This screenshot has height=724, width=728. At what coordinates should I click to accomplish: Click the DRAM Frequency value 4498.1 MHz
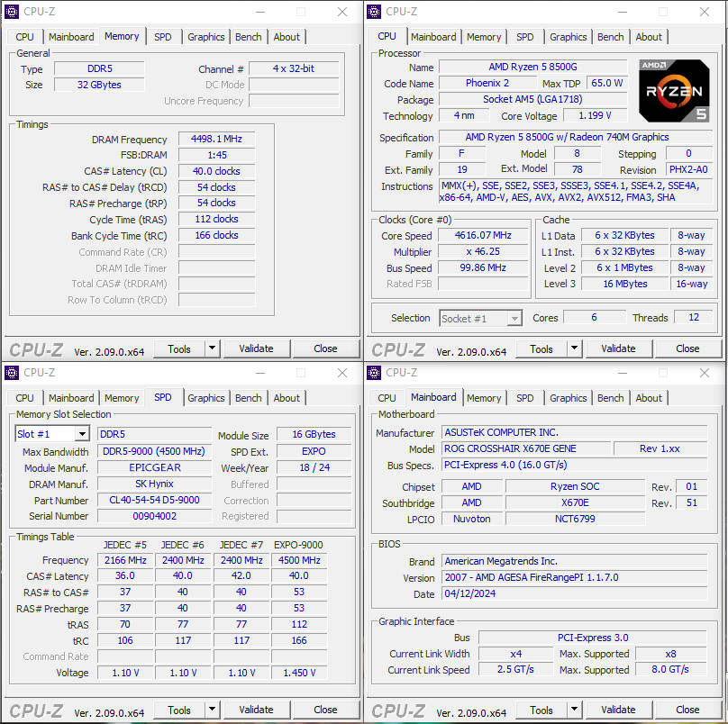click(x=217, y=139)
